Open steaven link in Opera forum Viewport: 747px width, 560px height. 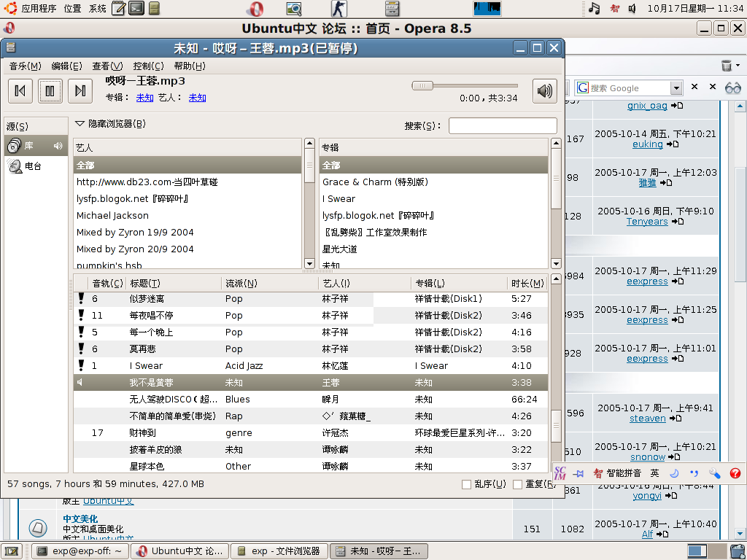pos(648,419)
